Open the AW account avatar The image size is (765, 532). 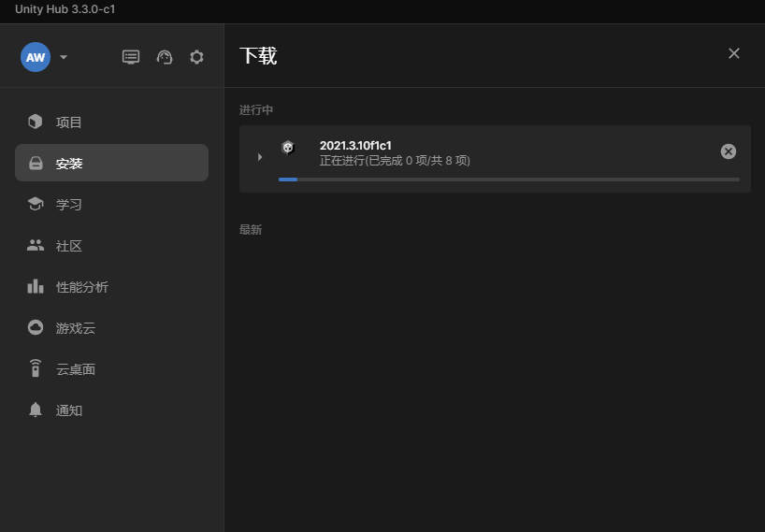(x=36, y=57)
